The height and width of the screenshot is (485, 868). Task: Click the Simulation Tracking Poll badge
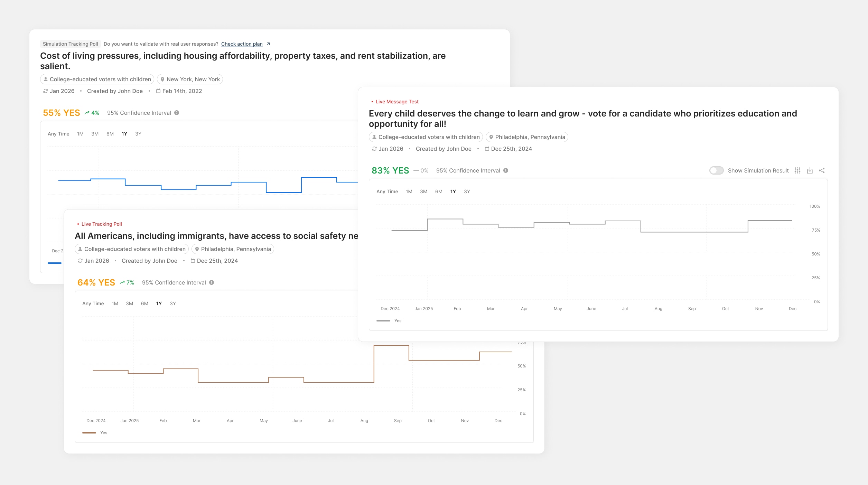pos(71,44)
